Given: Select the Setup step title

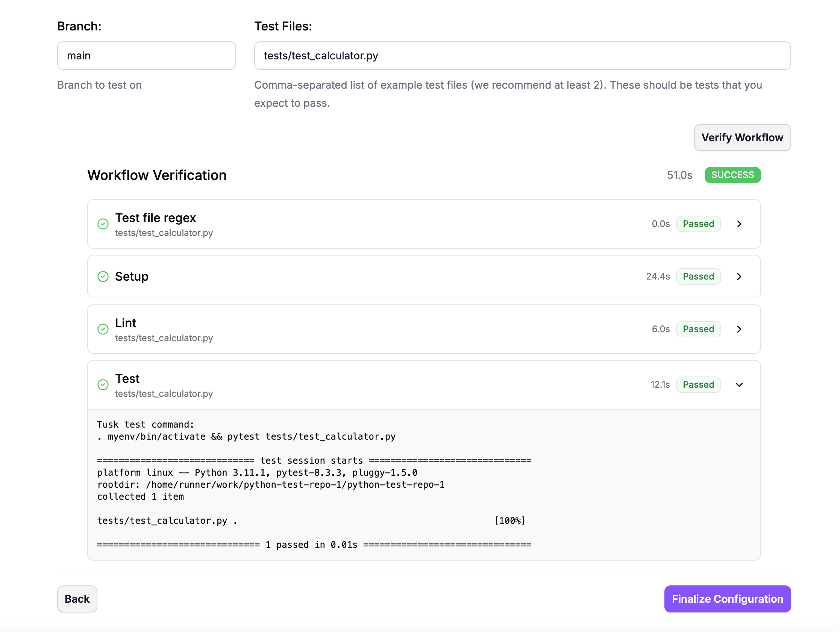Looking at the screenshot, I should point(131,276).
